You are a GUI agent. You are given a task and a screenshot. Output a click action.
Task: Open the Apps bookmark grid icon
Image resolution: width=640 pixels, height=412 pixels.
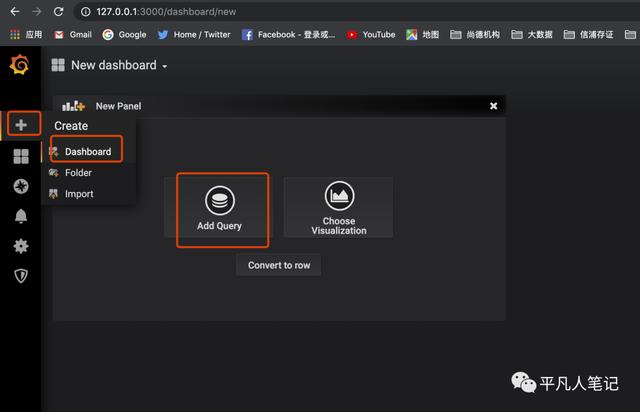coord(15,35)
